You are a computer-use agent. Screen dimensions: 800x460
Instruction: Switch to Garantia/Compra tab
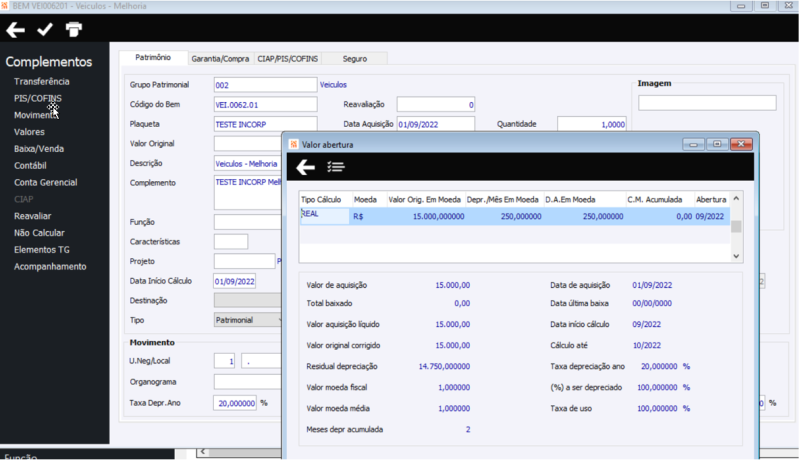click(x=220, y=59)
